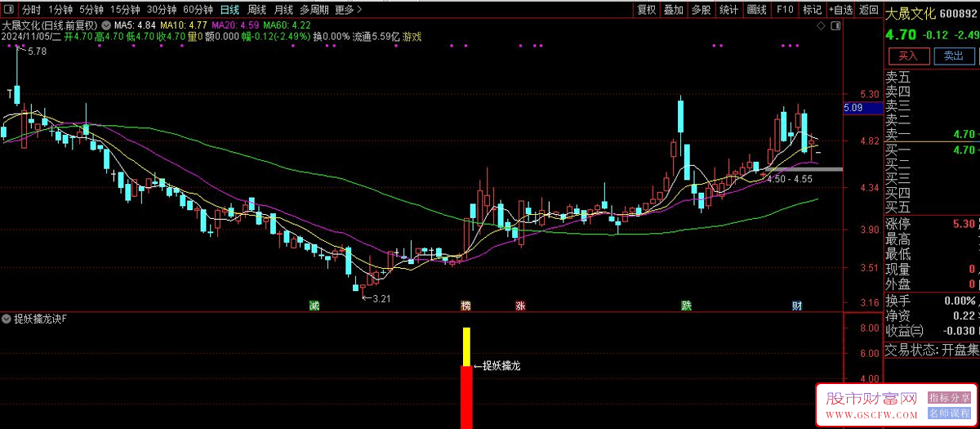Open 捉妖擒龙诀F indicator dropdown arrow
Screen dimensions: 980x429
[x=7, y=319]
